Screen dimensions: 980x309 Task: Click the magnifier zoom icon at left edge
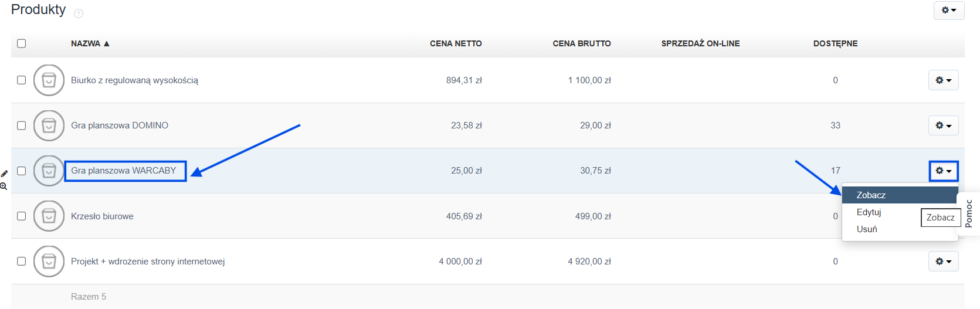click(4, 186)
